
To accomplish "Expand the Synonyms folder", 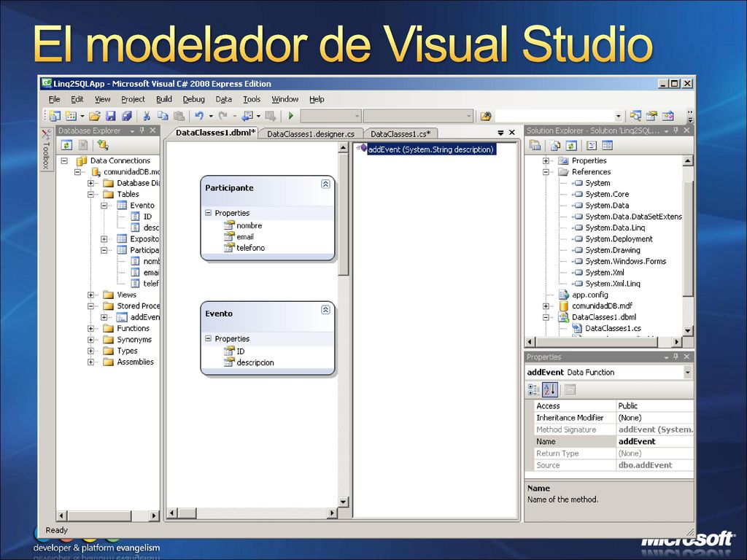I will (90, 340).
